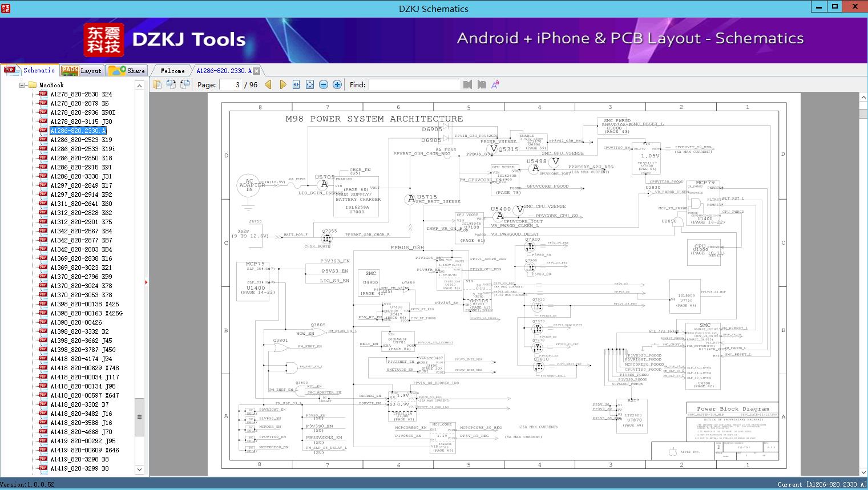The height and width of the screenshot is (490, 868).
Task: Open A1419_820-00609 X646 schematic
Action: pyautogui.click(x=84, y=450)
